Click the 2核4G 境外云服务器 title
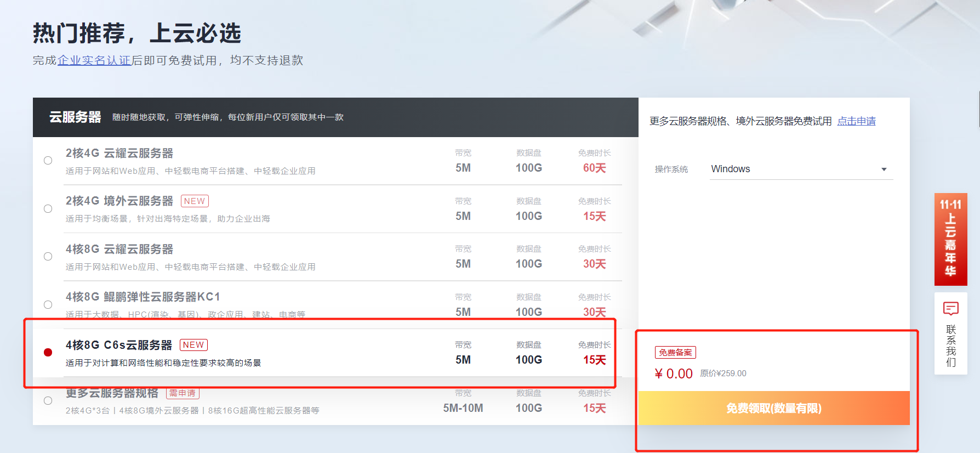 click(119, 201)
